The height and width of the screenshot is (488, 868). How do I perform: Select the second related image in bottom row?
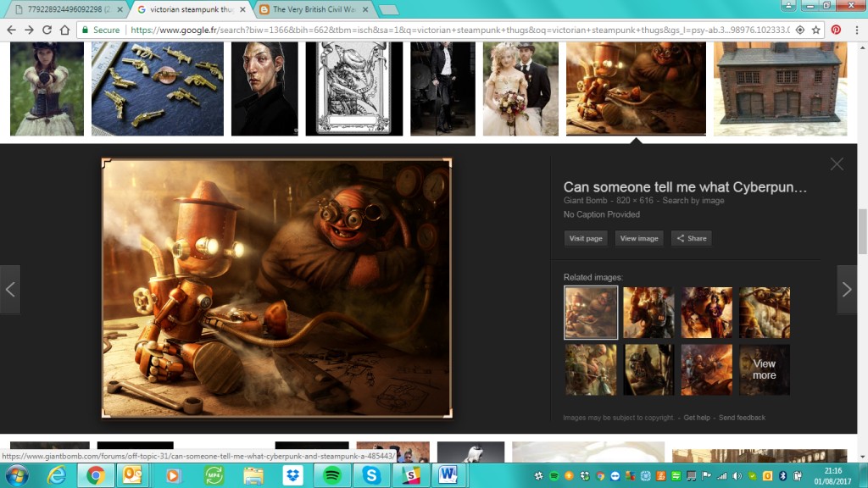click(648, 369)
